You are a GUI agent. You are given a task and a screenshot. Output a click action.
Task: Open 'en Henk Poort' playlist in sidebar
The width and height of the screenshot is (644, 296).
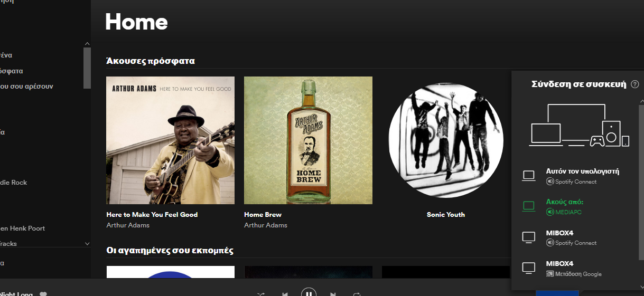tap(22, 228)
